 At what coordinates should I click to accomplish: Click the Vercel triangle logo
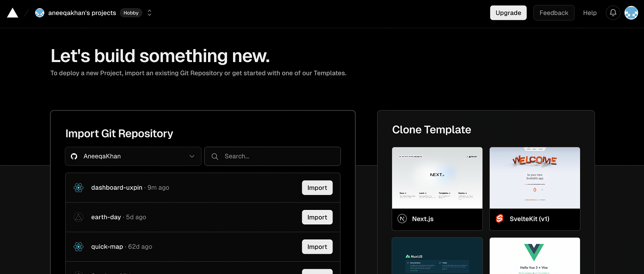12,13
